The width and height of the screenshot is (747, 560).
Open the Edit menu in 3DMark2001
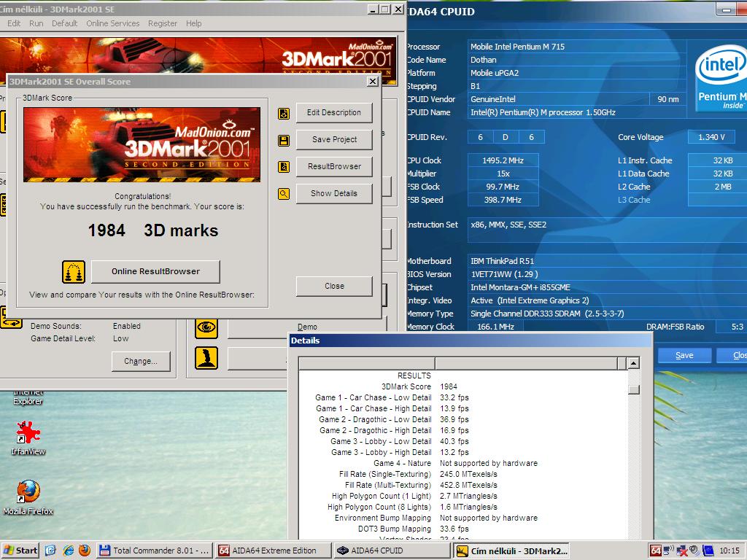click(x=14, y=23)
